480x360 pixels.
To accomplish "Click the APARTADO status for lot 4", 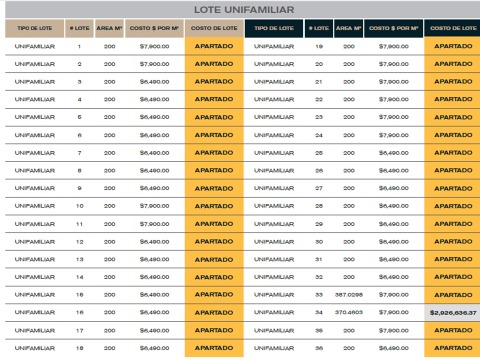I will tap(214, 99).
